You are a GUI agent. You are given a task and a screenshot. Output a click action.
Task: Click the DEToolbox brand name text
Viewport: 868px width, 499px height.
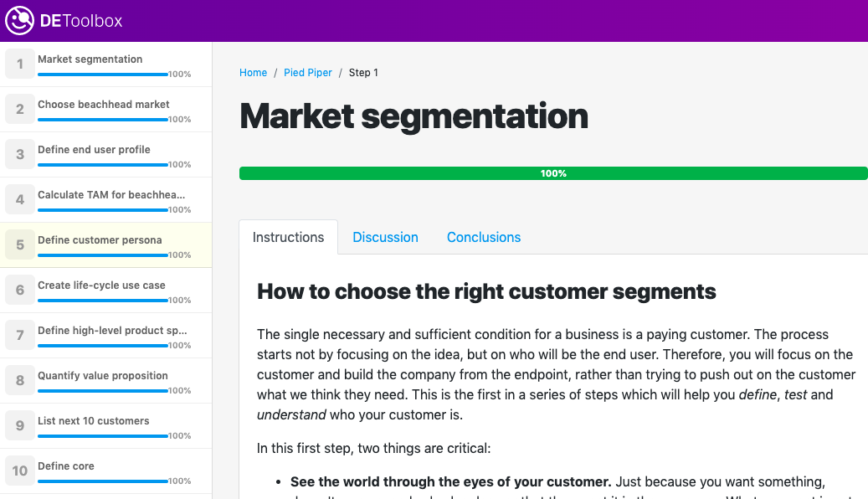point(81,21)
